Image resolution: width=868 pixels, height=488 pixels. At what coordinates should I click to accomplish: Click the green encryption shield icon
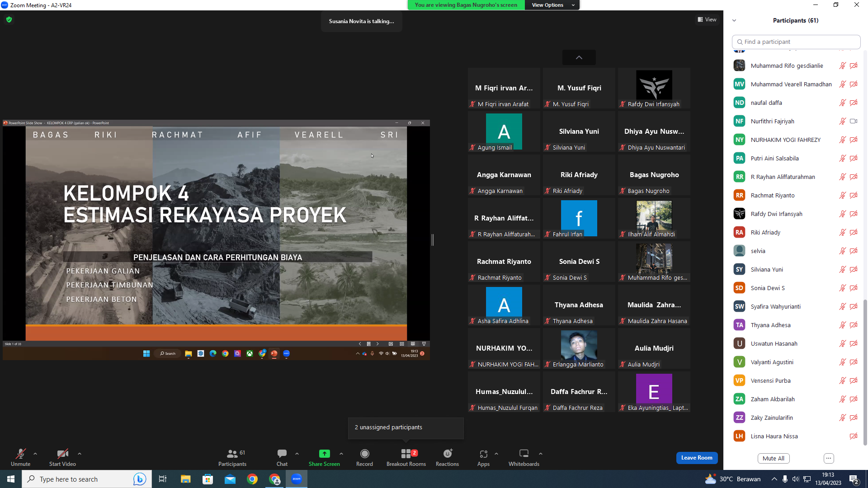tap(9, 19)
